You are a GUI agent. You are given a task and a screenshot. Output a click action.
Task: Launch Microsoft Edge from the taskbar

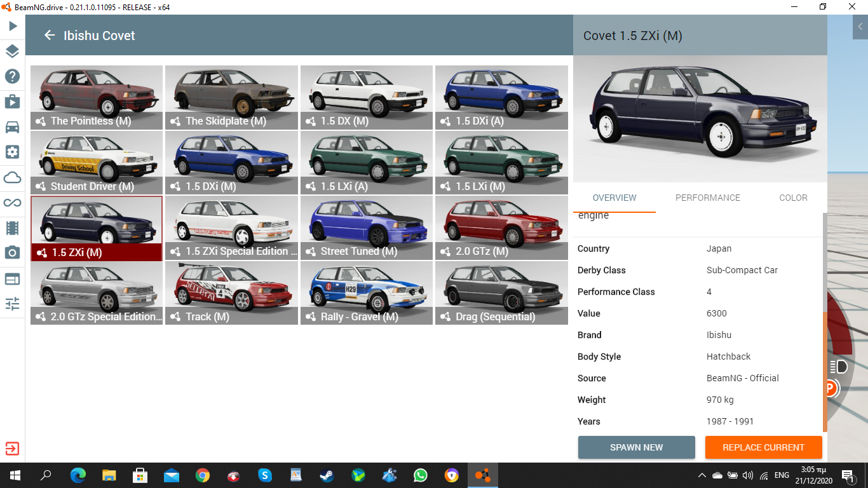tap(78, 475)
